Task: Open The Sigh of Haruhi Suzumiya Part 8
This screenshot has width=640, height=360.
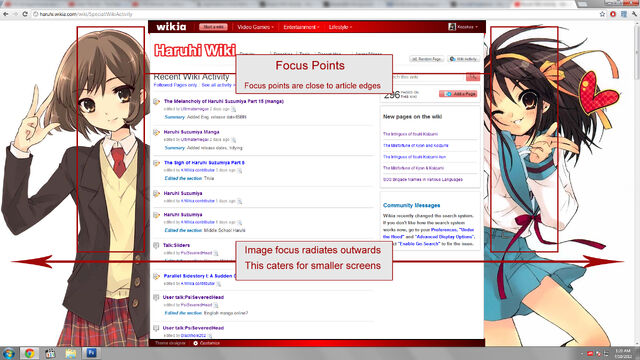Action: pos(204,162)
